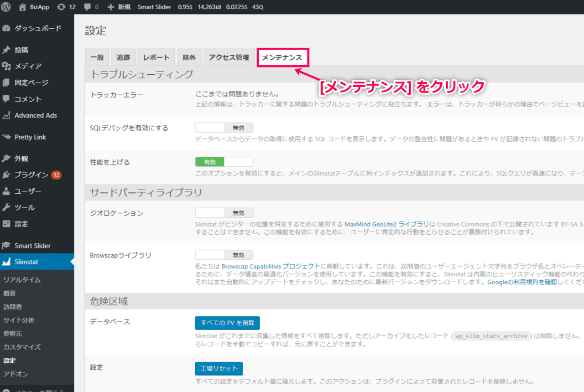The width and height of the screenshot is (584, 392).
Task: Switch to the メンテナンス tab
Action: coord(283,58)
